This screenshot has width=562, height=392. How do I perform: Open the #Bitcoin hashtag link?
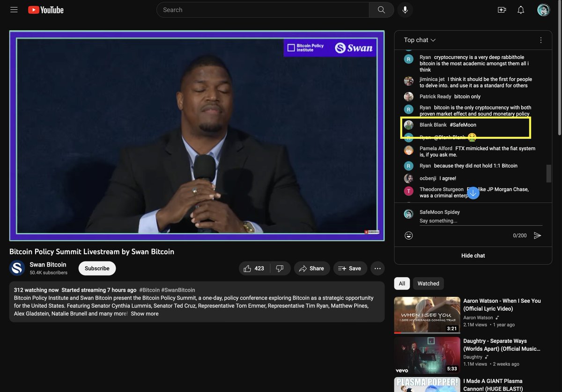coord(149,290)
